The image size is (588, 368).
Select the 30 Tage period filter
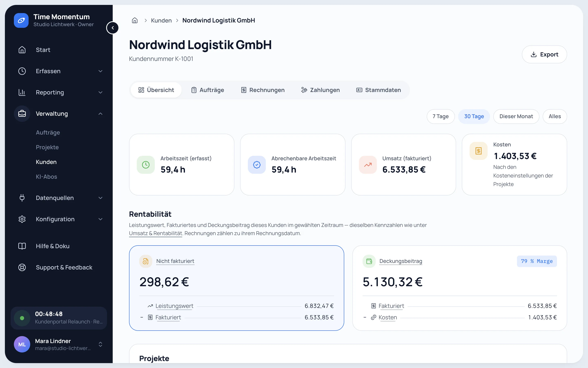click(474, 116)
